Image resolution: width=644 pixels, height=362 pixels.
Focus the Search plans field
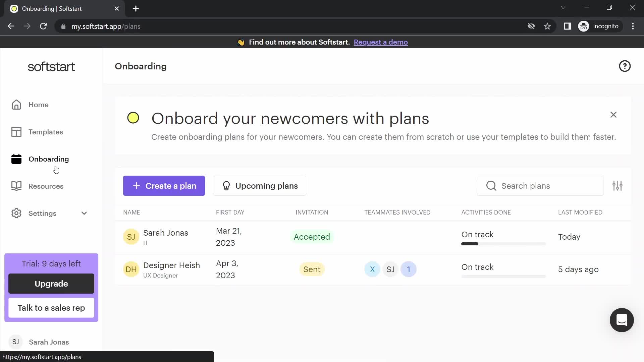[540, 186]
